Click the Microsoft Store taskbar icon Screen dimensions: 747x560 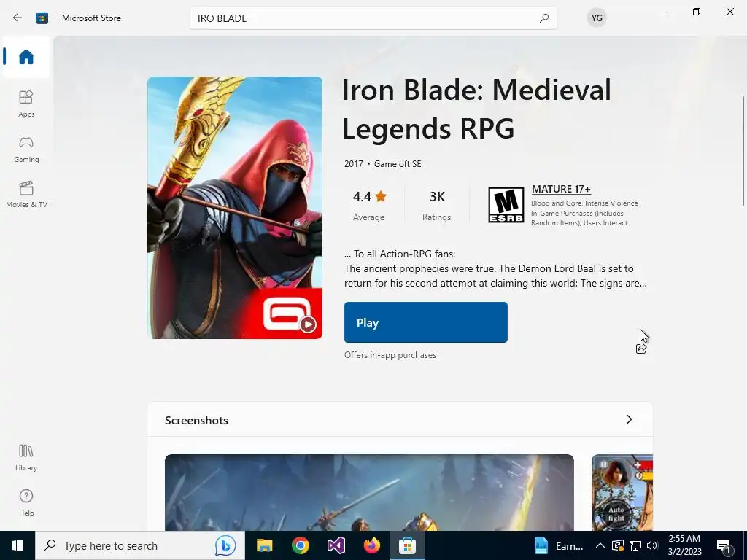[407, 545]
